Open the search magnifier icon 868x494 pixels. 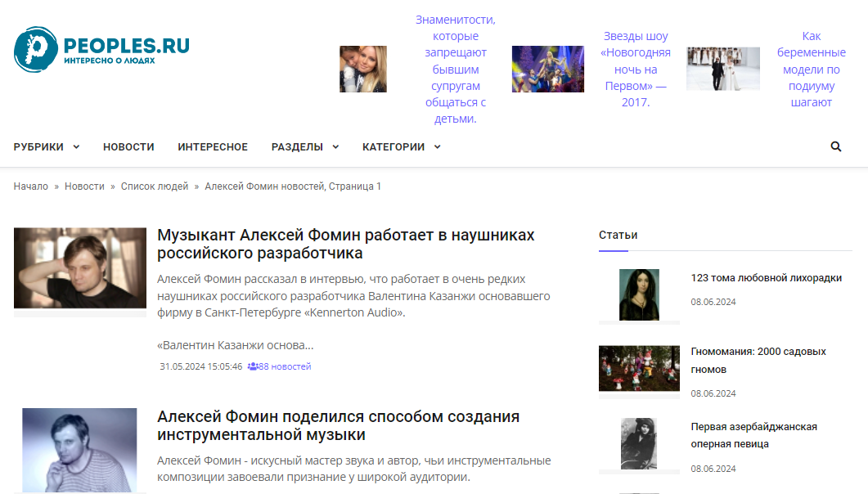click(x=836, y=146)
